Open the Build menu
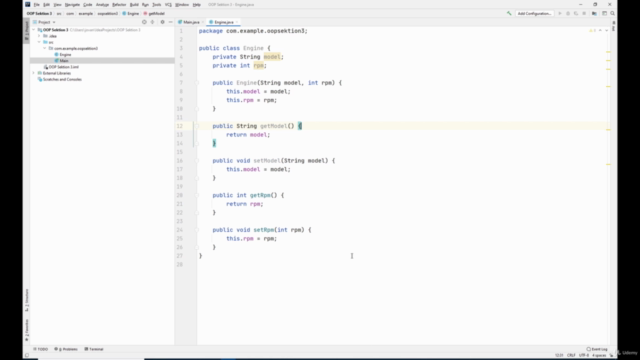 click(x=134, y=4)
